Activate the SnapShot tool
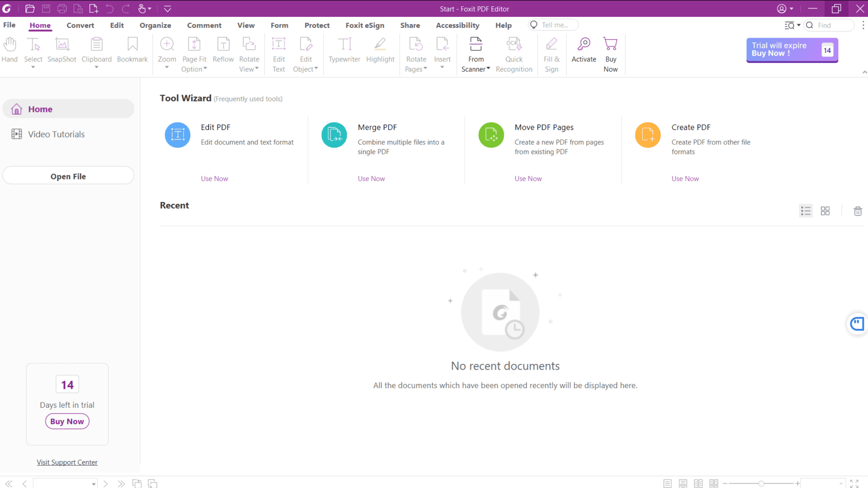Viewport: 868px width, 488px height. point(62,50)
